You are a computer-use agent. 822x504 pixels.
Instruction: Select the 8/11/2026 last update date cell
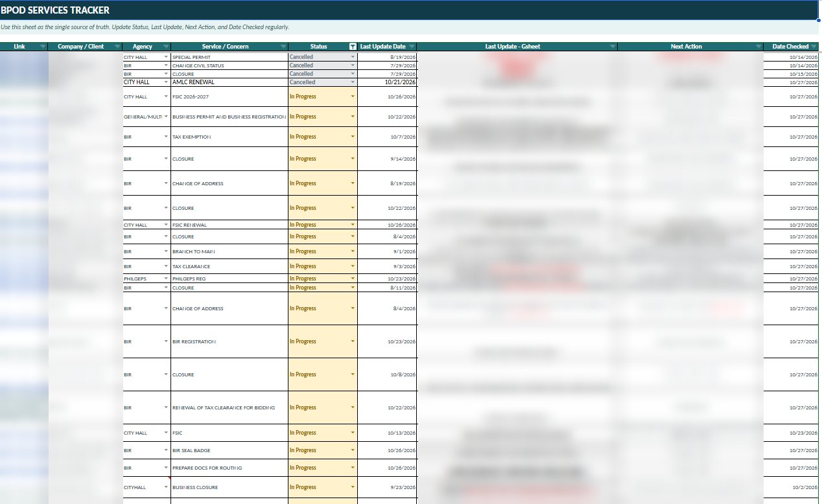[387, 288]
